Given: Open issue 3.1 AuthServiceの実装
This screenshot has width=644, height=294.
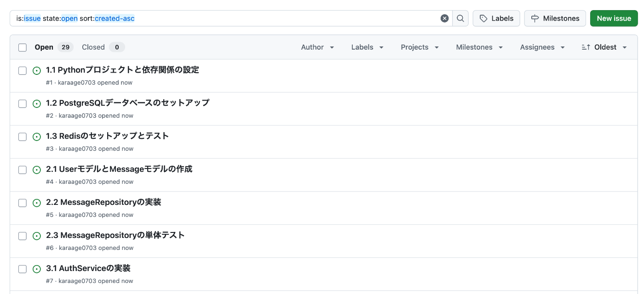Looking at the screenshot, I should pos(88,268).
